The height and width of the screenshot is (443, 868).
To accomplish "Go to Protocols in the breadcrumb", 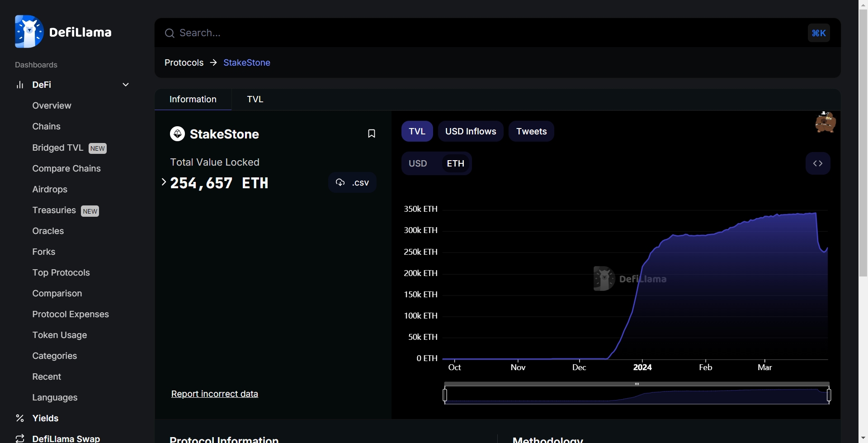I will [x=184, y=62].
